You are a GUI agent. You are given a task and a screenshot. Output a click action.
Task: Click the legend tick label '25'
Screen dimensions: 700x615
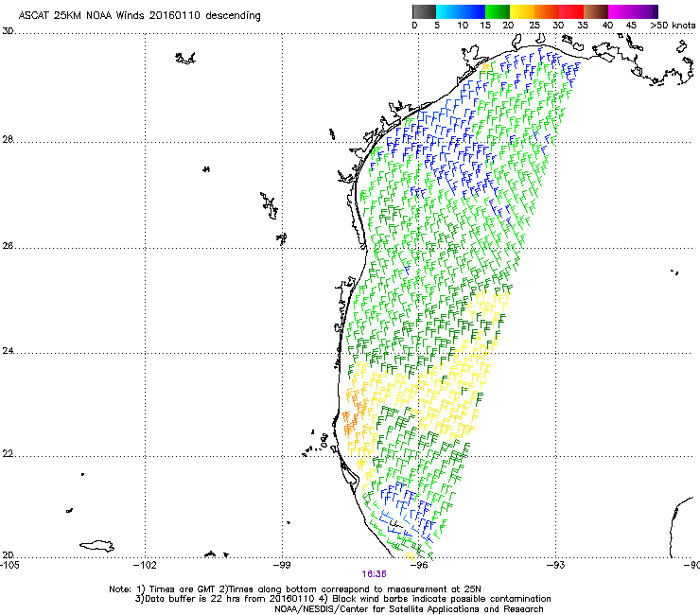[x=534, y=26]
